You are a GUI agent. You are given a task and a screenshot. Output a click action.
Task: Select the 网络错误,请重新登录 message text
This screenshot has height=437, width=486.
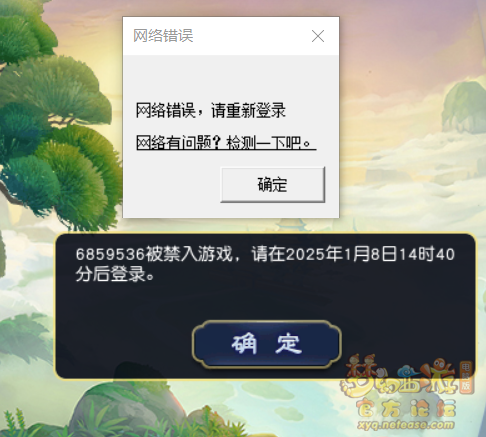point(210,110)
